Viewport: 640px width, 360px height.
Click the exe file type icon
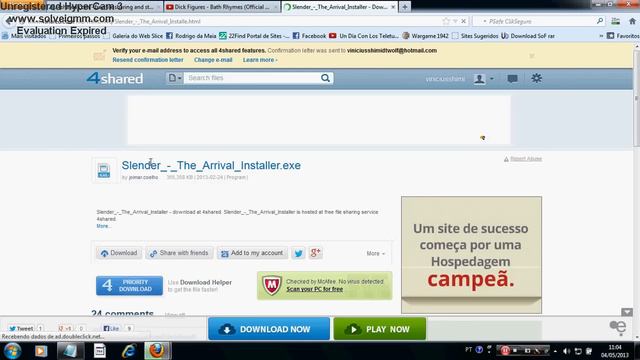104,170
